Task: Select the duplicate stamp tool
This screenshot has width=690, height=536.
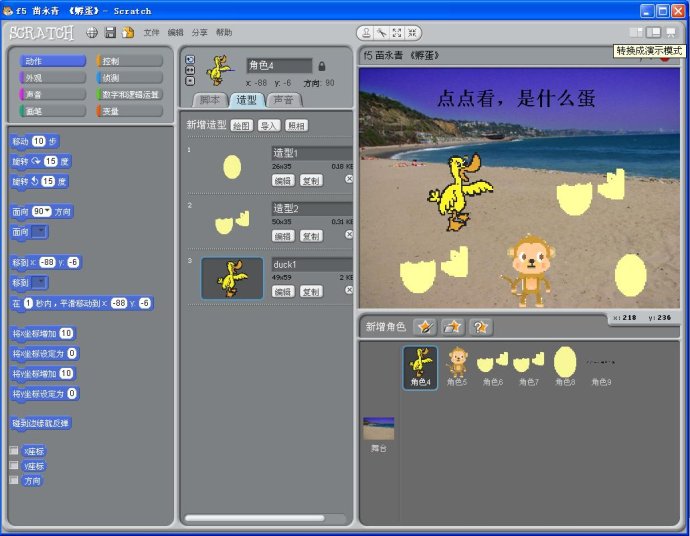Action: tap(366, 33)
